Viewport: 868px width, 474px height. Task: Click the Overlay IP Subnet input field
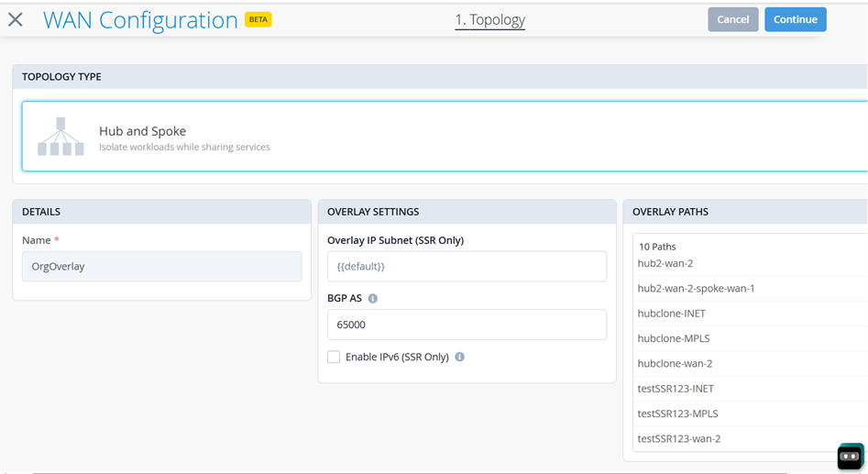point(467,267)
